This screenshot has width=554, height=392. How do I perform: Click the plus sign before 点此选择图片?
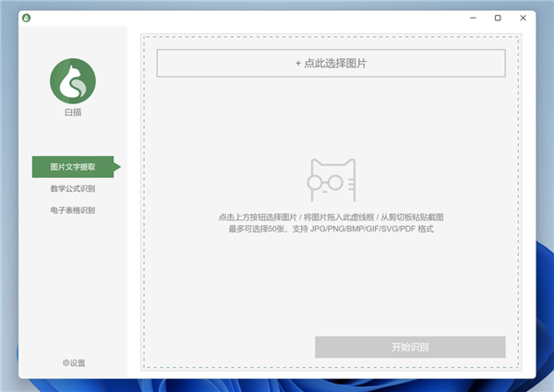[298, 64]
